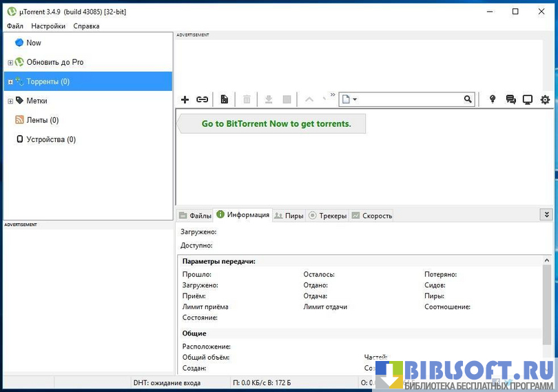
Task: Click the Add Torrent plus icon
Action: tap(185, 100)
